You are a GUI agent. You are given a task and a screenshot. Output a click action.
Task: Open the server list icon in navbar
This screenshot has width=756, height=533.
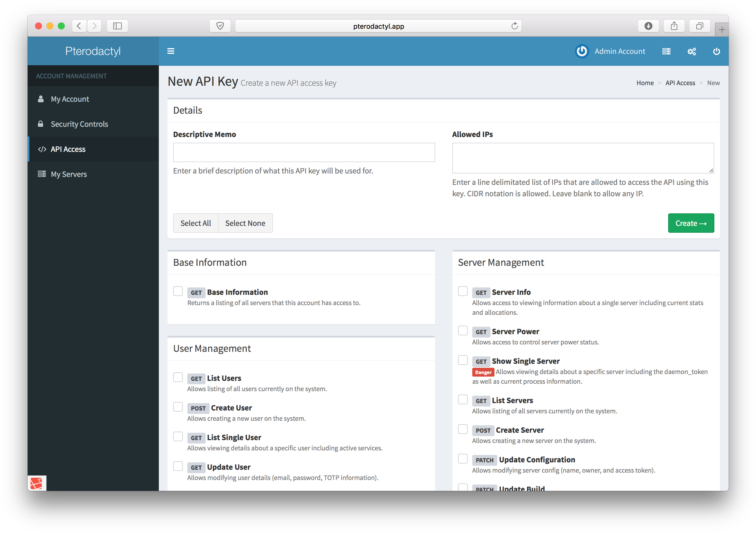click(666, 51)
